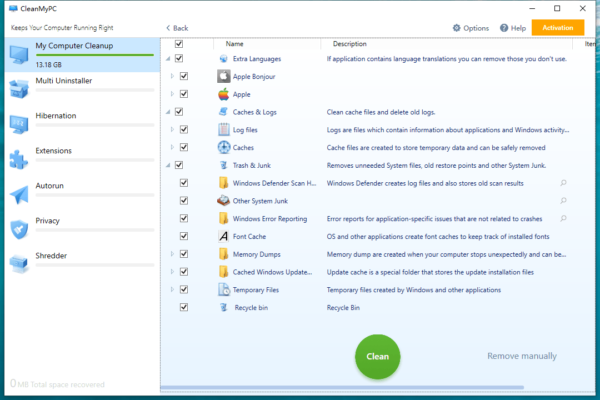Expand the Apple item
Viewport: 600px width, 400px height.
[172, 94]
